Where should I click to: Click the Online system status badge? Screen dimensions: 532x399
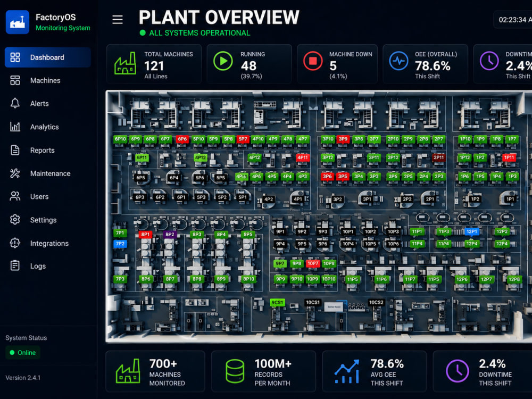point(23,353)
